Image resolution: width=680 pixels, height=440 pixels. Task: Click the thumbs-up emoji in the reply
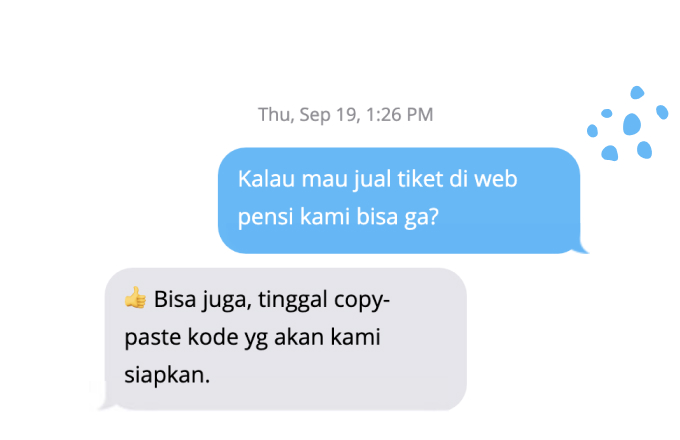point(135,297)
